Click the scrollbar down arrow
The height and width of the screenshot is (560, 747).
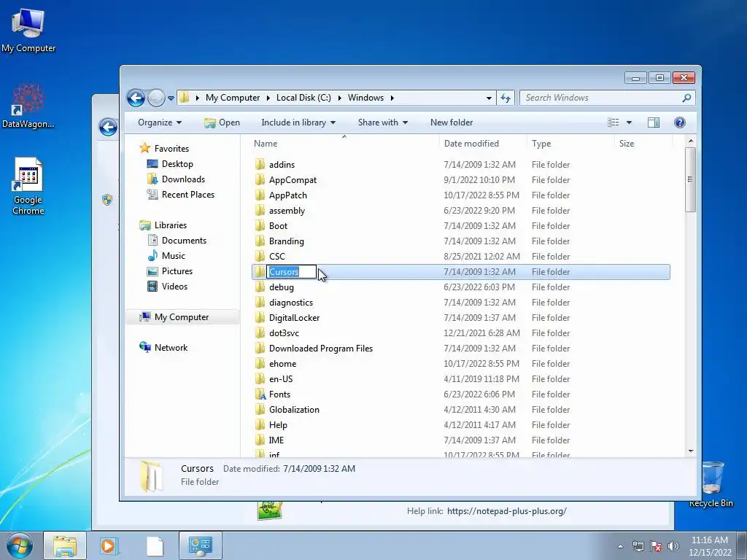click(691, 451)
